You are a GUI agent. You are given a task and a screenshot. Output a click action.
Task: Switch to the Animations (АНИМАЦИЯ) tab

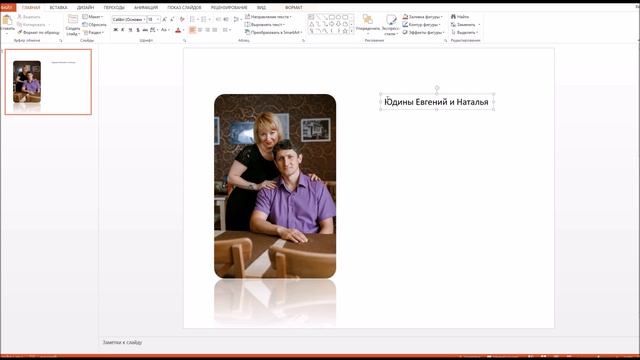[146, 7]
